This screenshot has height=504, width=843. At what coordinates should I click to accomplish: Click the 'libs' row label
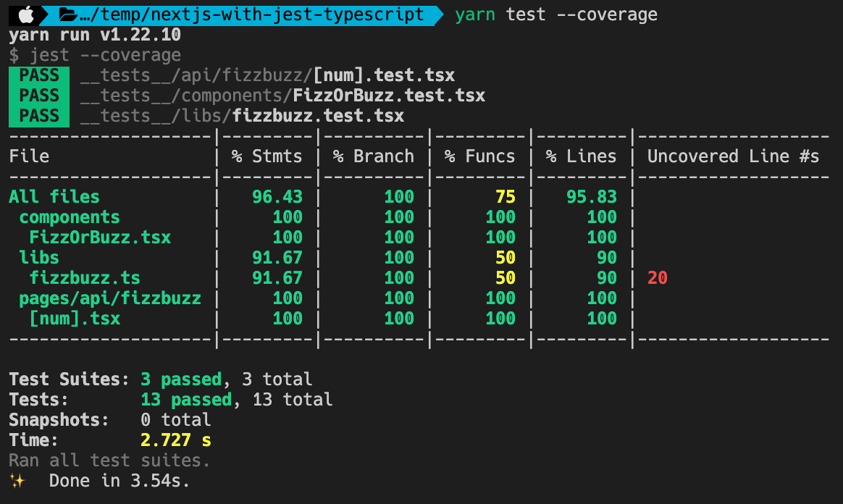pos(38,257)
